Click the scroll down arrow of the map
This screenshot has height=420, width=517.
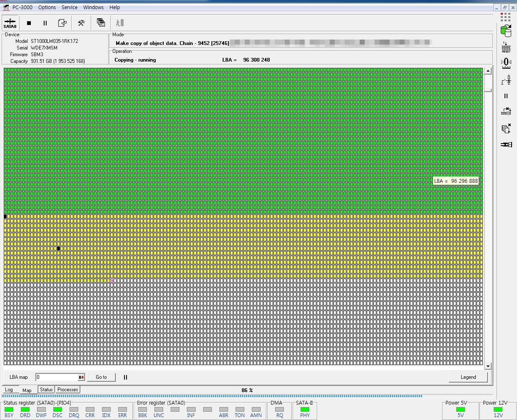488,366
